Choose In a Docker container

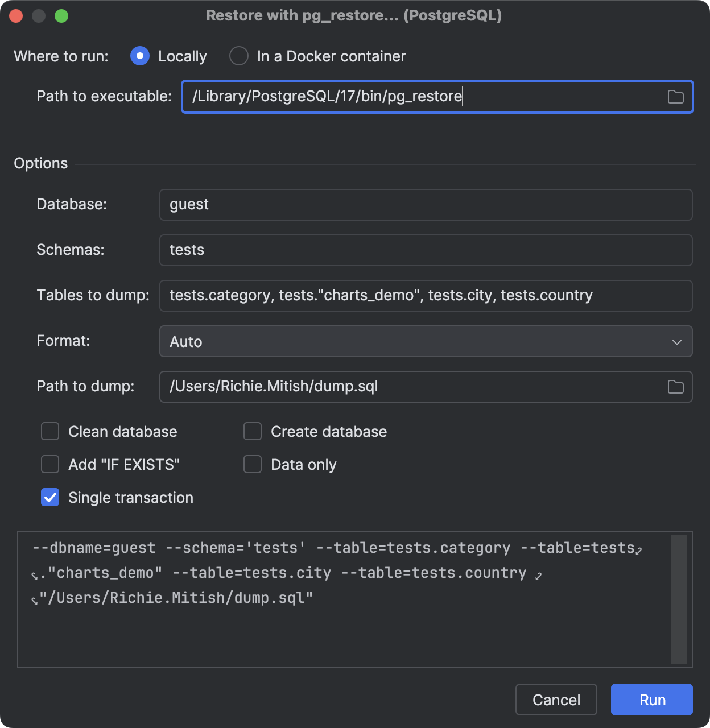239,56
